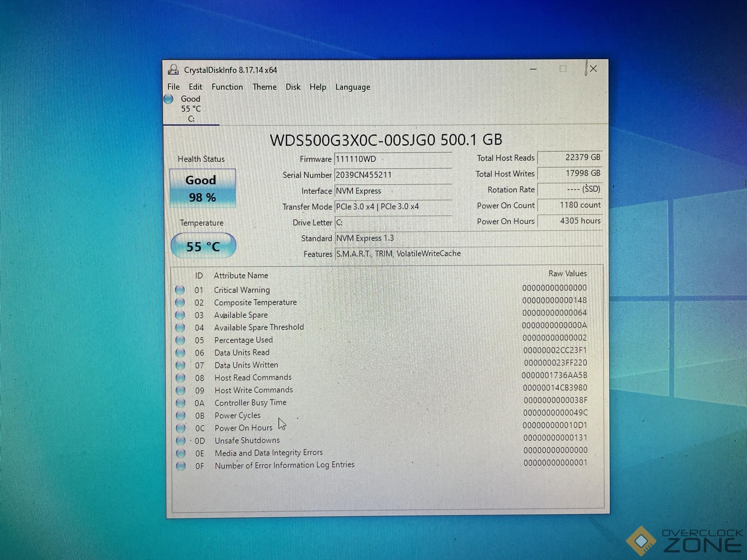Select the Composite Temperature attribute name
This screenshot has height=560, width=747.
(x=255, y=303)
